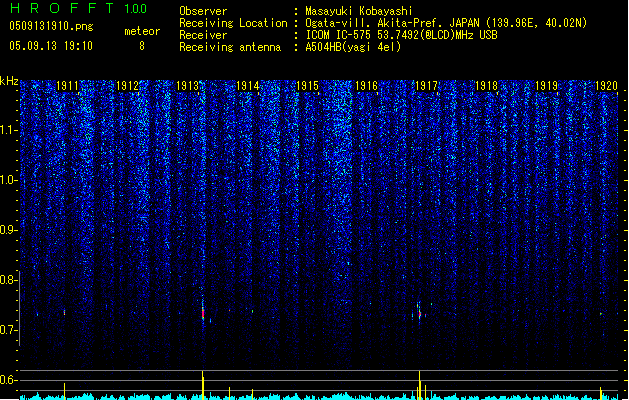Click the 1.0 kHz axis tick label
The width and height of the screenshot is (629, 400).
[9, 180]
